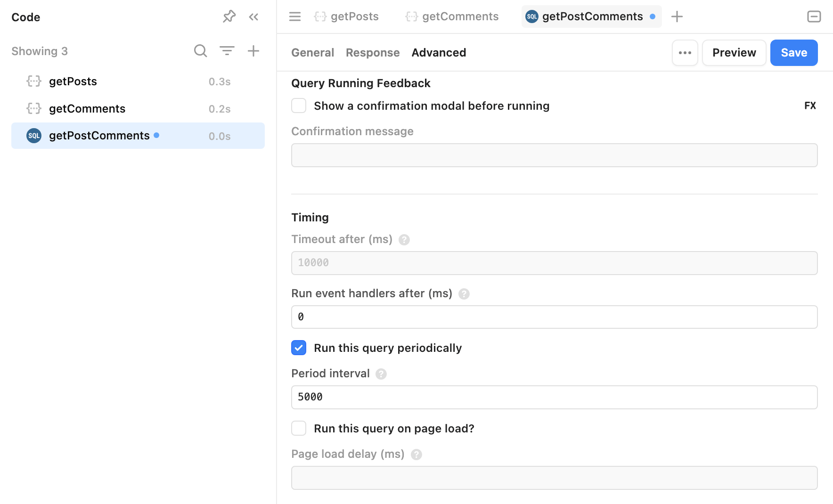
Task: Switch to the getComments editor tab
Action: (x=452, y=16)
